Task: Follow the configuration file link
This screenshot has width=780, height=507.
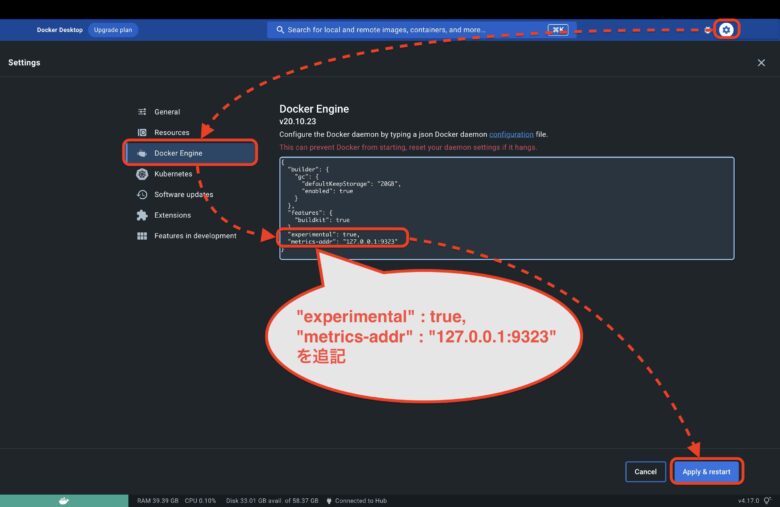Action: [511, 134]
